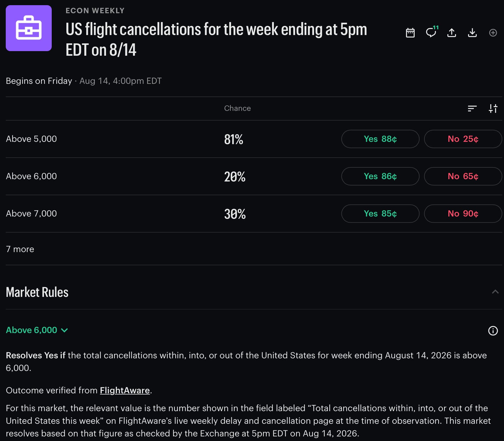Select Yes 86¢ for Above 6,000
The height and width of the screenshot is (441, 504).
(380, 176)
